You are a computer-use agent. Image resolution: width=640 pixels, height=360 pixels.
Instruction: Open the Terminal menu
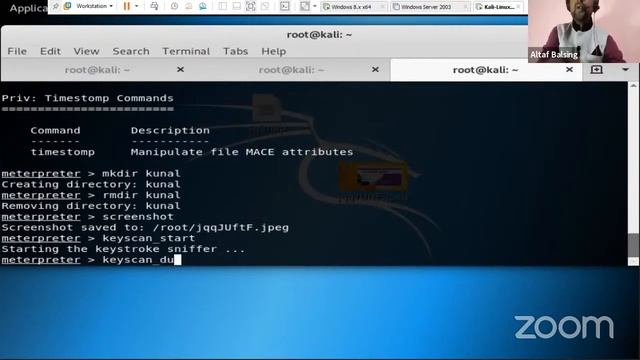(186, 51)
